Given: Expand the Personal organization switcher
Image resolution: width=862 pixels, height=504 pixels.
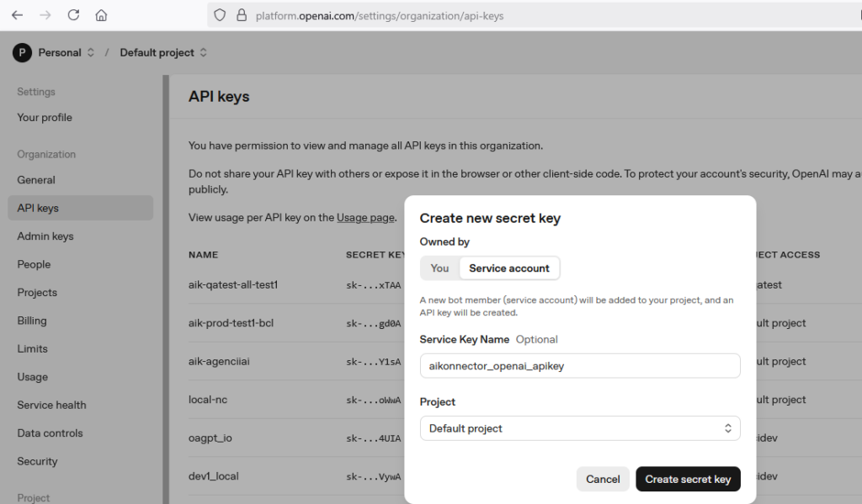Looking at the screenshot, I should 90,52.
